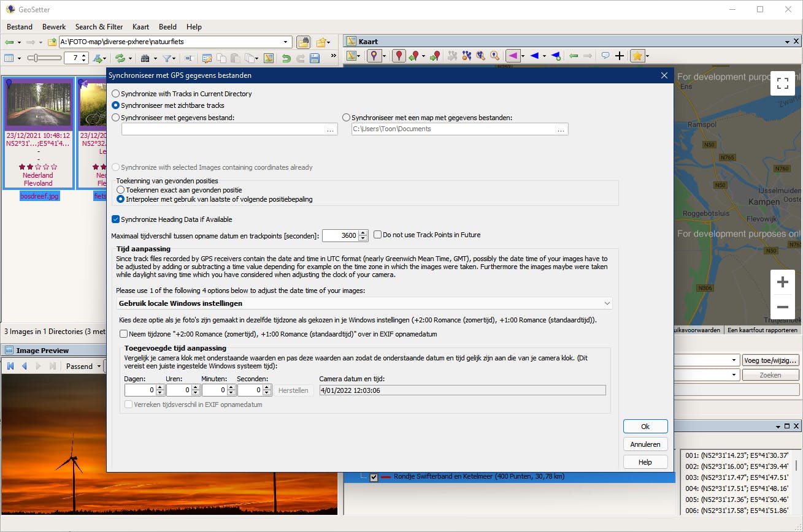Open the folder path dropdown arrow

click(286, 42)
